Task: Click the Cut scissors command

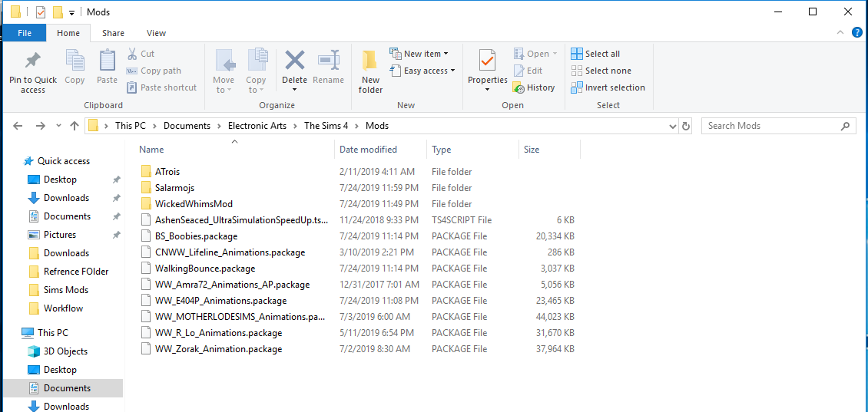Action: [141, 54]
